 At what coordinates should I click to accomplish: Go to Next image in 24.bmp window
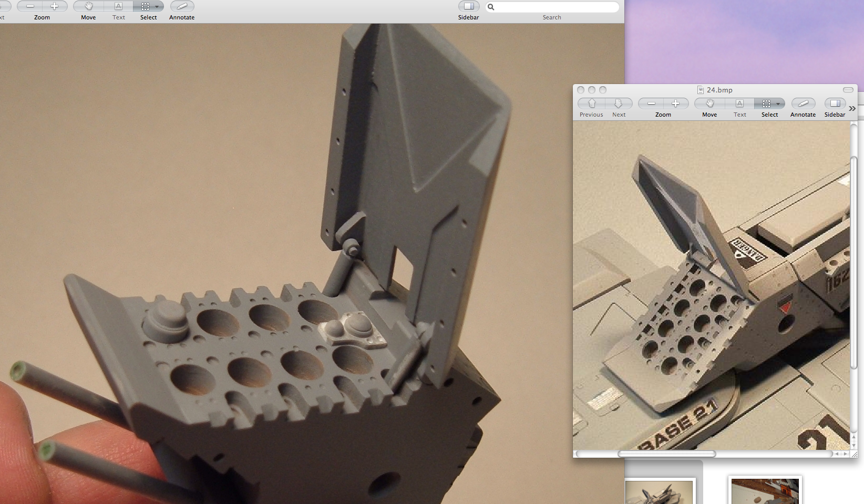(619, 104)
